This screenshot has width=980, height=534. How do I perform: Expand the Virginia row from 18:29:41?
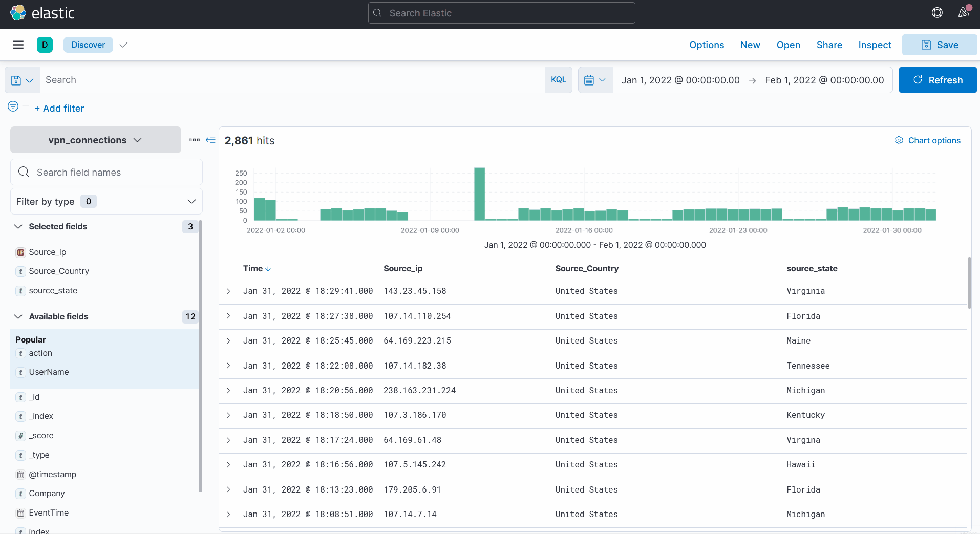[x=228, y=291]
